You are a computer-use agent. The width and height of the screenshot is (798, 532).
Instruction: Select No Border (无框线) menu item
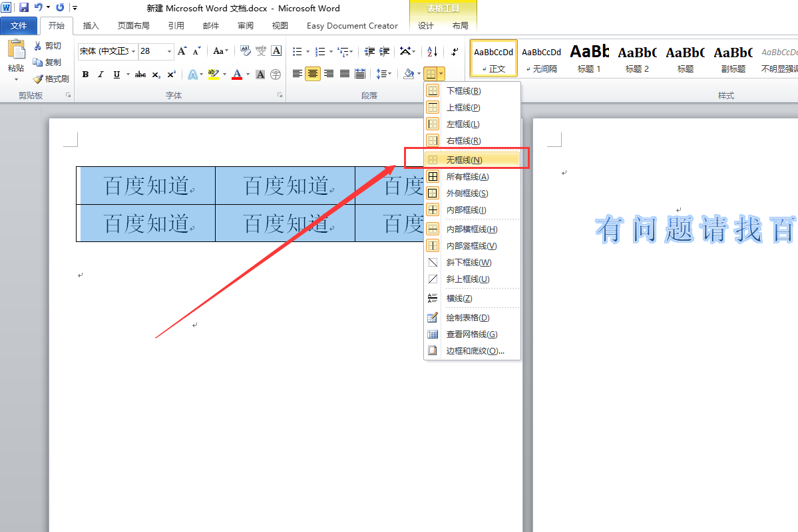(x=472, y=160)
